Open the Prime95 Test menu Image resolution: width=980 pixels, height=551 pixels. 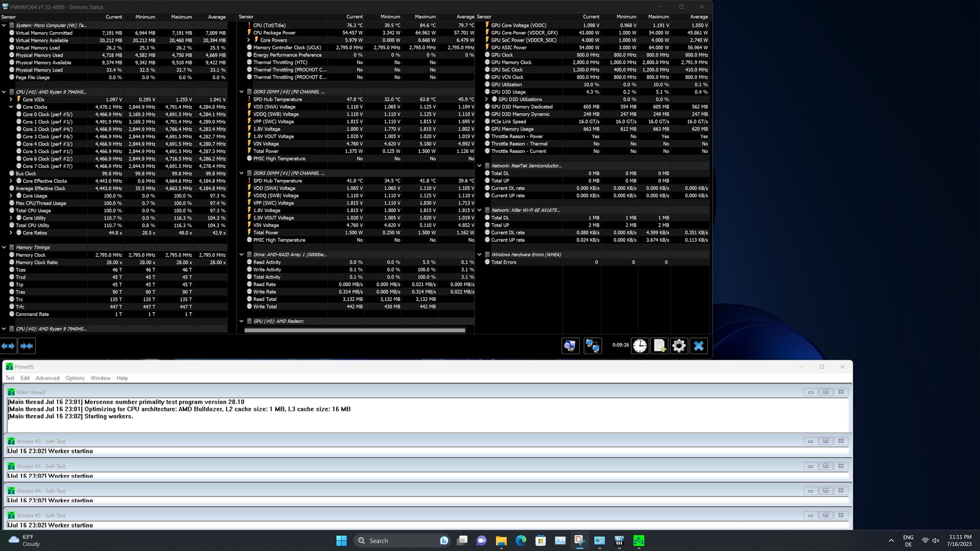[10, 378]
